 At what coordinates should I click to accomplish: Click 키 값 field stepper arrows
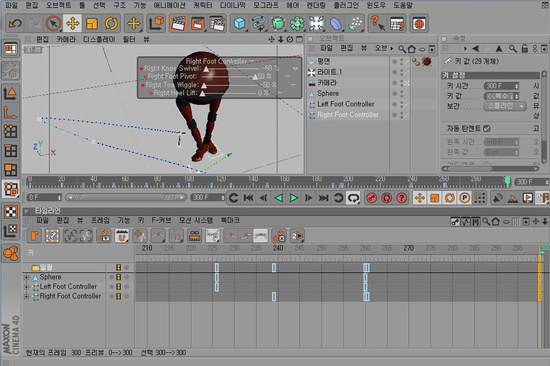516,96
